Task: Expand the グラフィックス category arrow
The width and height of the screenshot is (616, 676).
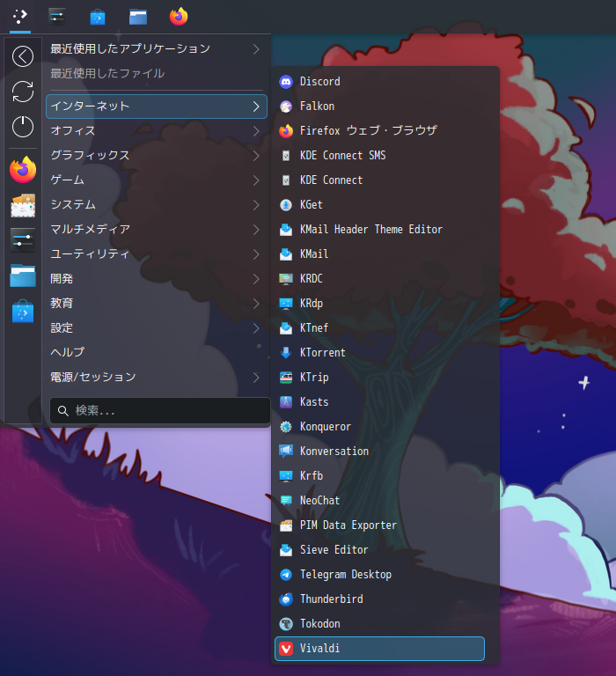Action: point(256,156)
